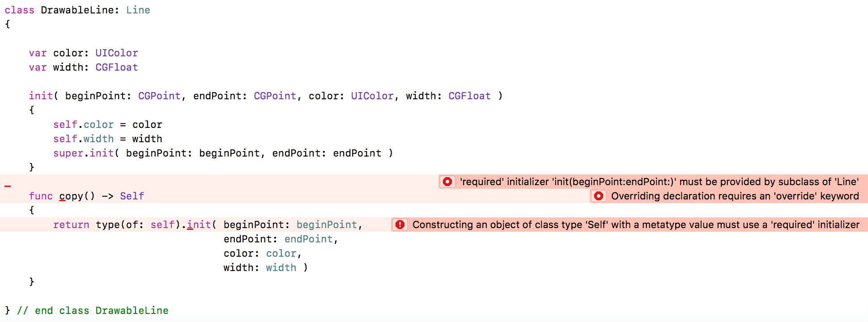Click the super keyword before init call

coord(68,153)
